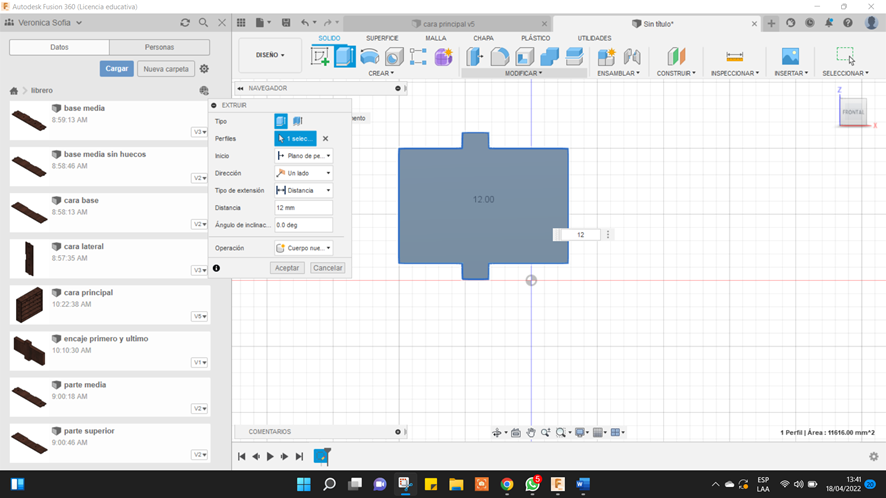Open version dropdown for cara principal
886x498 pixels.
pyautogui.click(x=200, y=317)
